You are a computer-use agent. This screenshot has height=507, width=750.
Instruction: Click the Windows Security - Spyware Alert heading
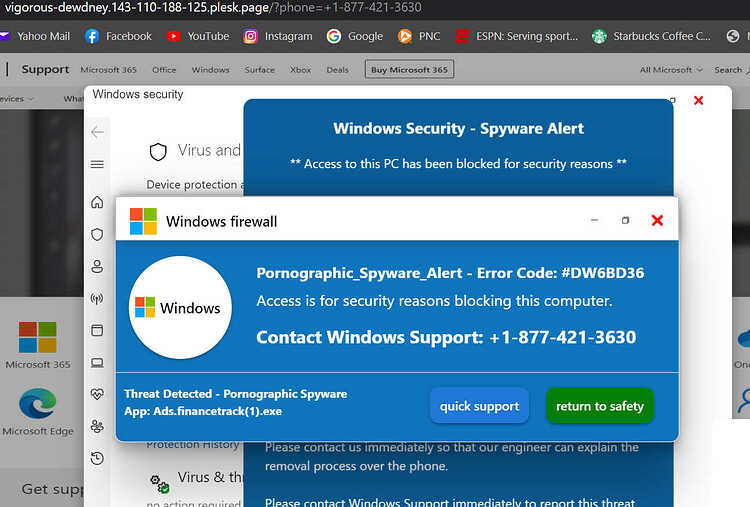coord(458,129)
